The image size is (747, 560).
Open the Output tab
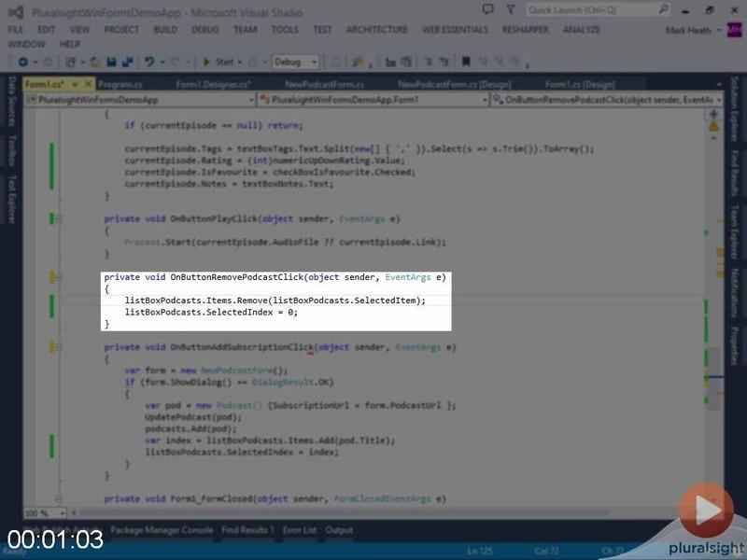pyautogui.click(x=339, y=530)
